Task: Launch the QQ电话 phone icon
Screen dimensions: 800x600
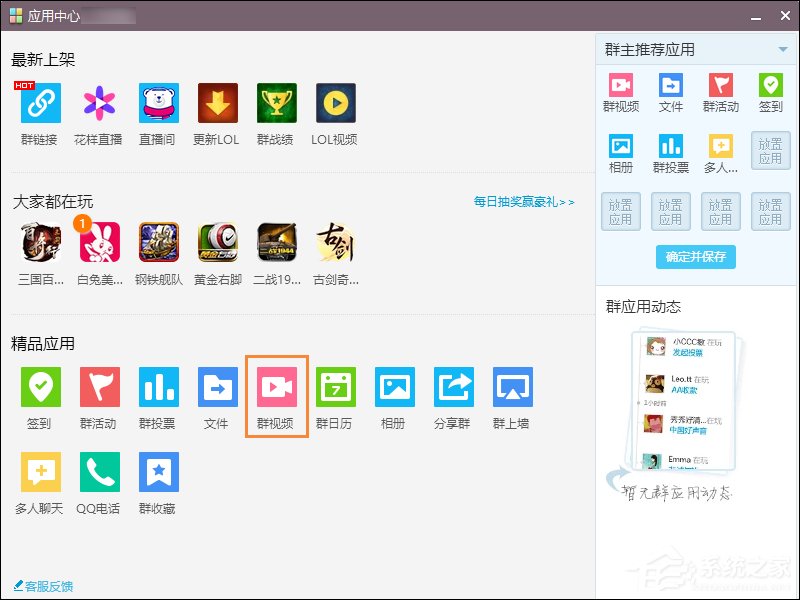Action: tap(99, 473)
